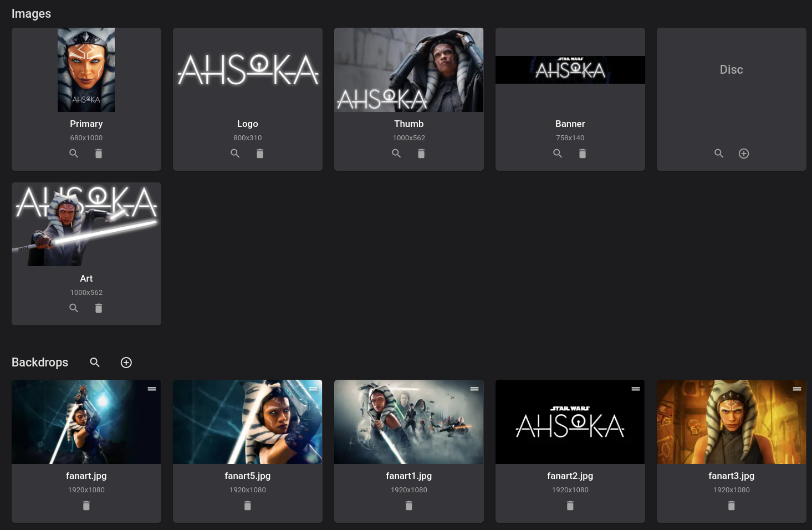Delete the fanart1.jpg backdrop
The width and height of the screenshot is (812, 530).
pos(409,506)
